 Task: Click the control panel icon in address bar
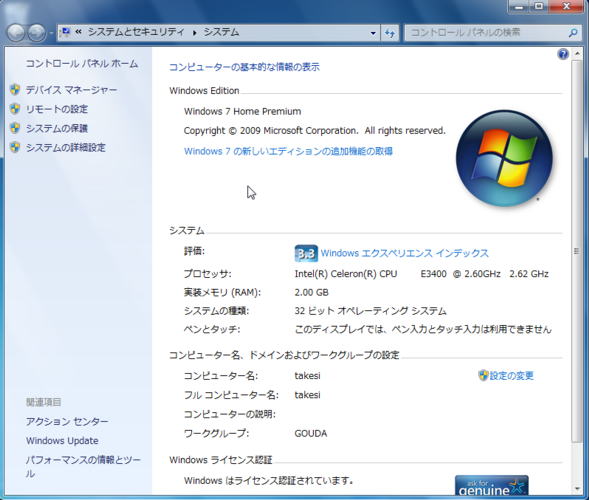point(66,32)
